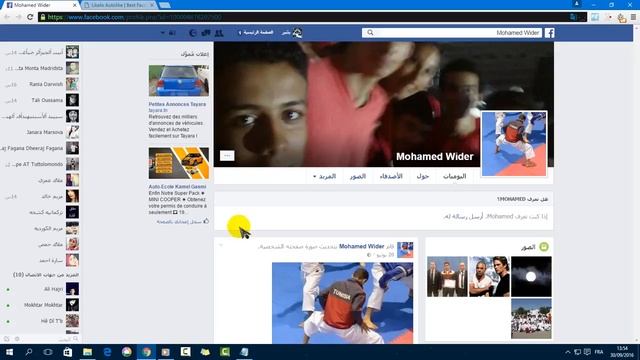Viewport: 640px width, 360px height.
Task: Open chat with Janara Marsova
Action: (40, 132)
